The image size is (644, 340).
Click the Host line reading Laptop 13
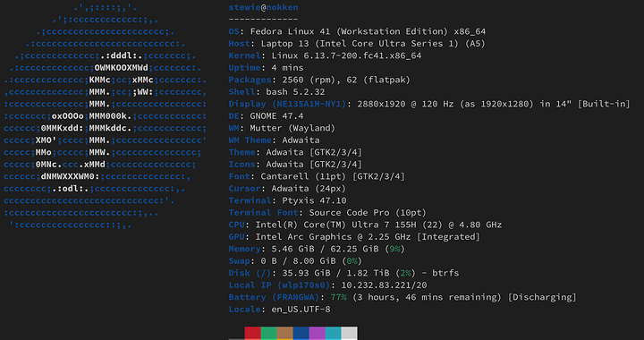point(357,44)
